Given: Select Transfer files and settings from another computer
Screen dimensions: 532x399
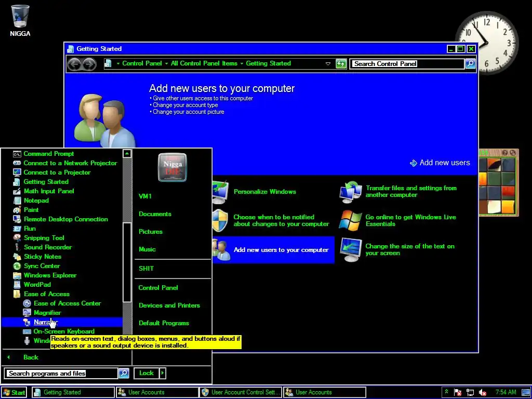Looking at the screenshot, I should click(x=399, y=192).
